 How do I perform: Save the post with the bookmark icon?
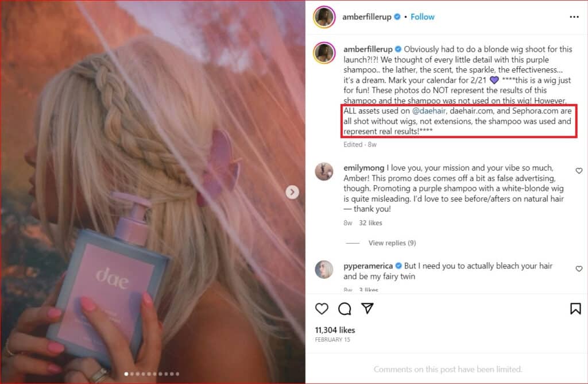(x=575, y=309)
